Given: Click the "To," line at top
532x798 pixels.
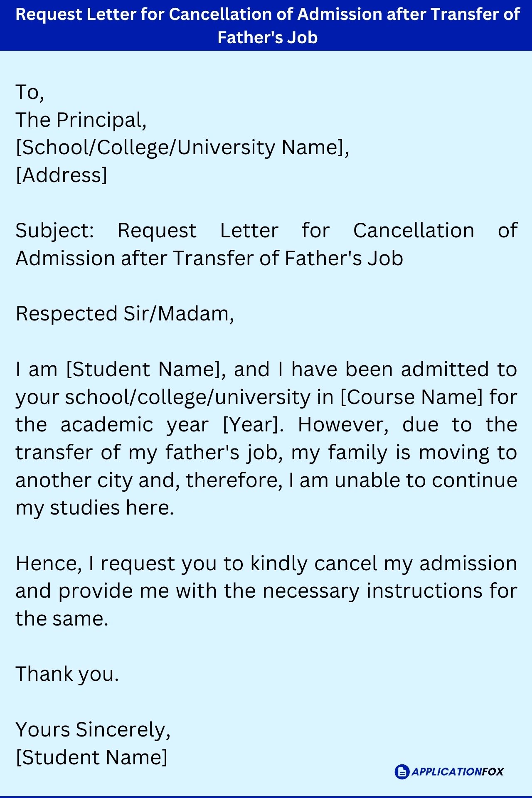Looking at the screenshot, I should pyautogui.click(x=30, y=92).
